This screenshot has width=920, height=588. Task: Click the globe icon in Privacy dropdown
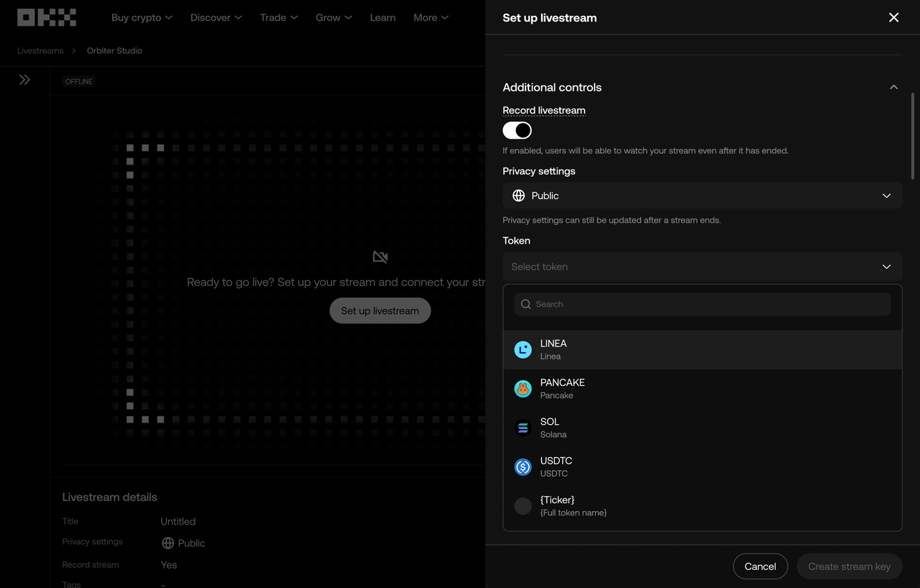point(518,196)
